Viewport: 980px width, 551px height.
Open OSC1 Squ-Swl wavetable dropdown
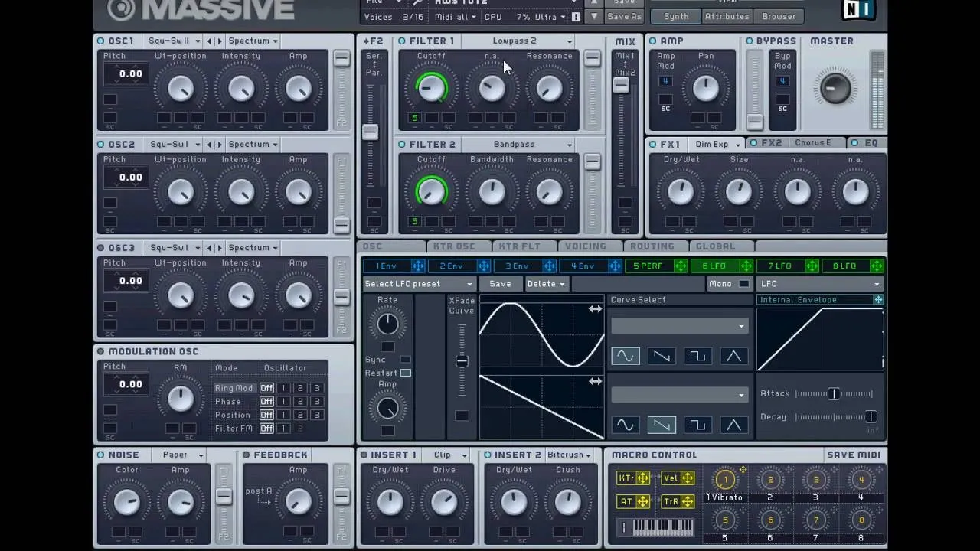coord(175,41)
